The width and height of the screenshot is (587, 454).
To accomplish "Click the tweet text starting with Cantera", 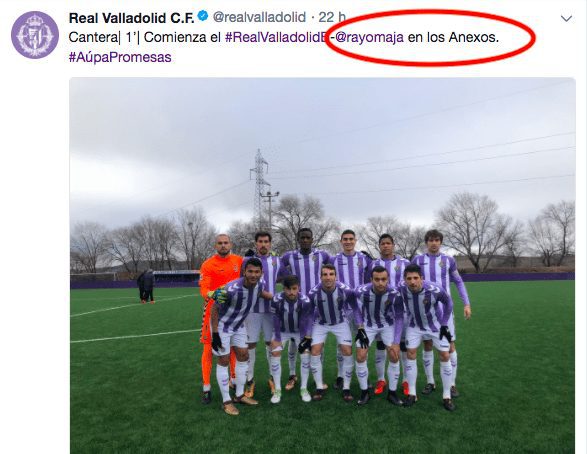I will point(284,47).
